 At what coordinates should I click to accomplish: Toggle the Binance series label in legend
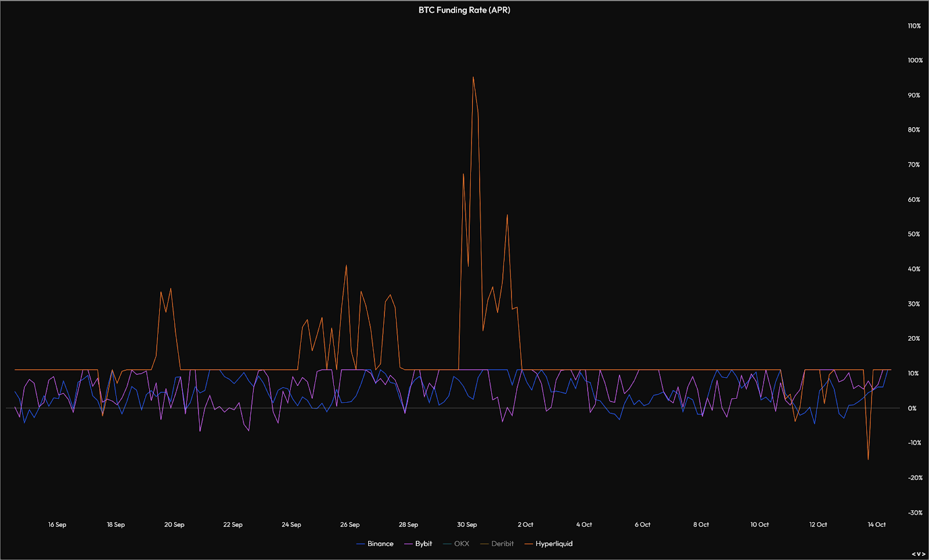point(380,544)
